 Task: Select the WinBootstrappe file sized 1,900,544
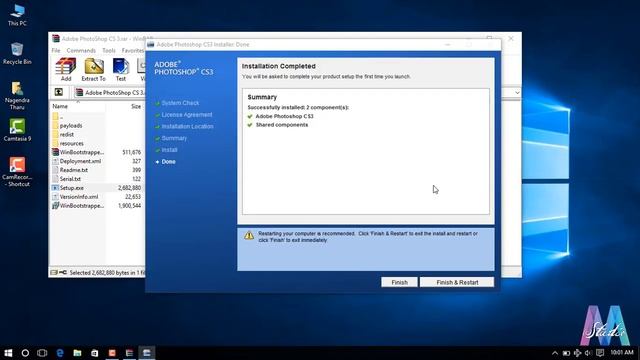point(82,206)
